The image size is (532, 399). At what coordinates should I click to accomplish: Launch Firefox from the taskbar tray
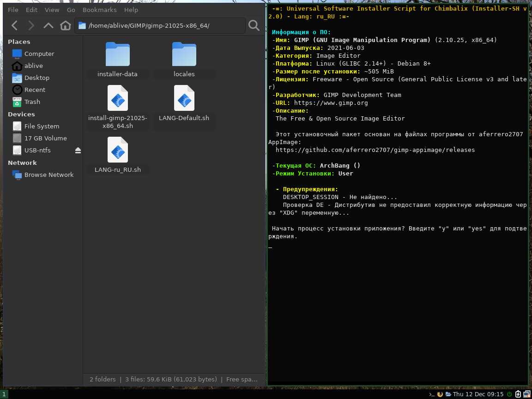tap(440, 394)
